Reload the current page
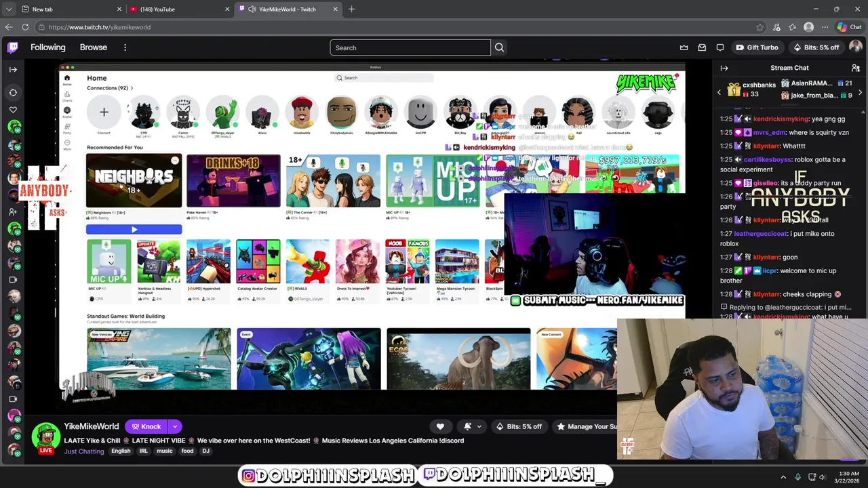The height and width of the screenshot is (488, 868). pos(25,27)
